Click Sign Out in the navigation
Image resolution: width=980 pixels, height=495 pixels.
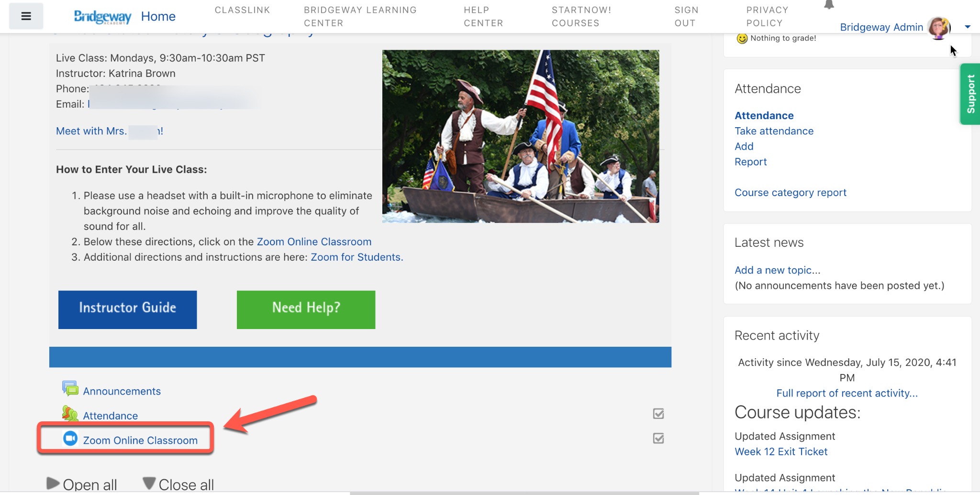(x=686, y=16)
